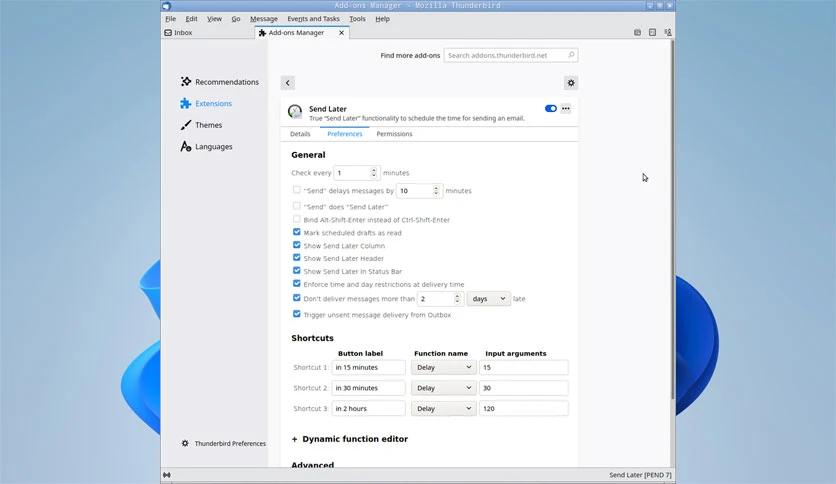Close the Add-ons Manager tab
This screenshot has height=484, width=836.
click(341, 33)
